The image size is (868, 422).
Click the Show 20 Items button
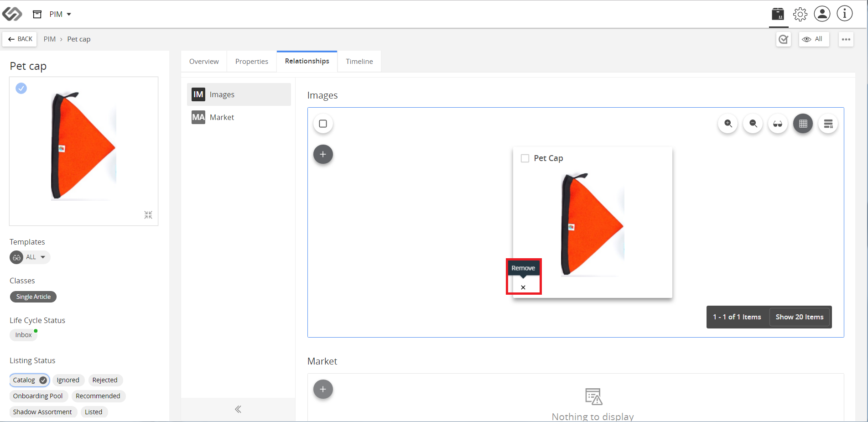click(x=800, y=317)
